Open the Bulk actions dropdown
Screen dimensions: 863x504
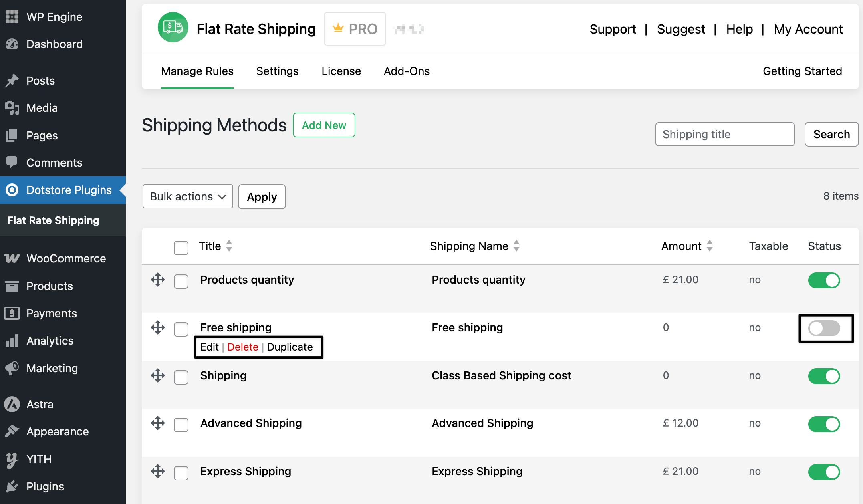click(x=188, y=196)
